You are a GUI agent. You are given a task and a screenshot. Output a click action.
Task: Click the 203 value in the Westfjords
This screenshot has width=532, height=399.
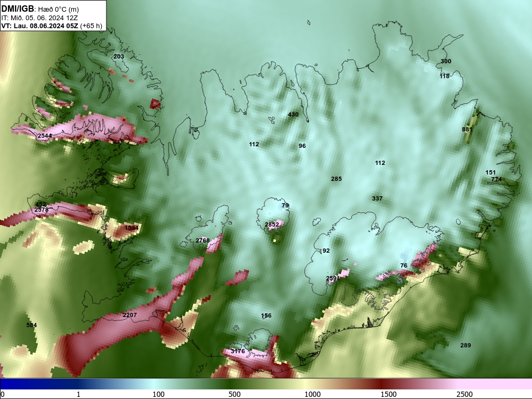point(119,56)
